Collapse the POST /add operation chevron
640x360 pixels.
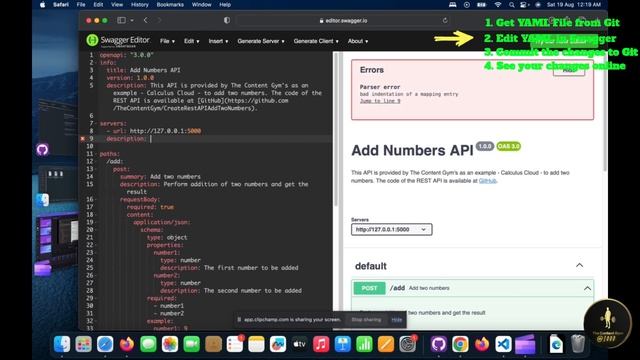click(x=587, y=288)
